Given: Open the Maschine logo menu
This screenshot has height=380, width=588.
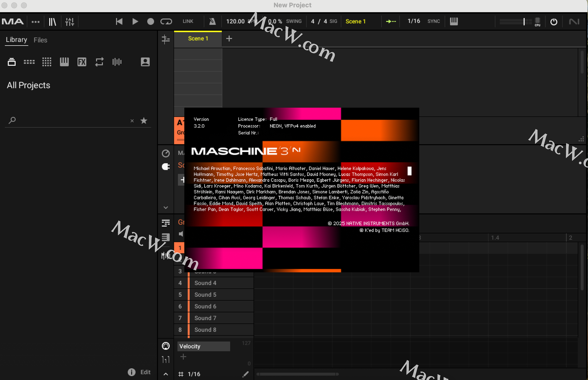Looking at the screenshot, I should (13, 21).
